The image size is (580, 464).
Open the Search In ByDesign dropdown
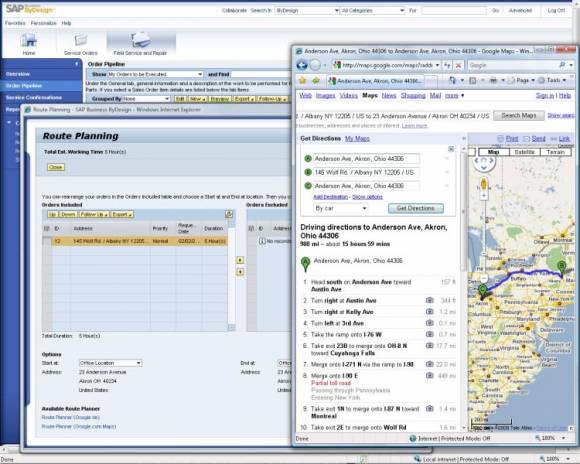coord(337,11)
